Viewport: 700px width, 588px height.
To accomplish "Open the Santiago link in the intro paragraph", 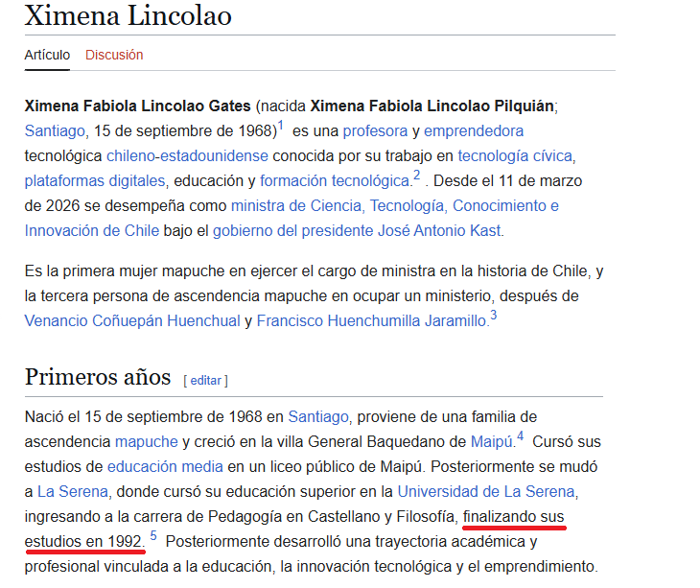I will coord(55,130).
